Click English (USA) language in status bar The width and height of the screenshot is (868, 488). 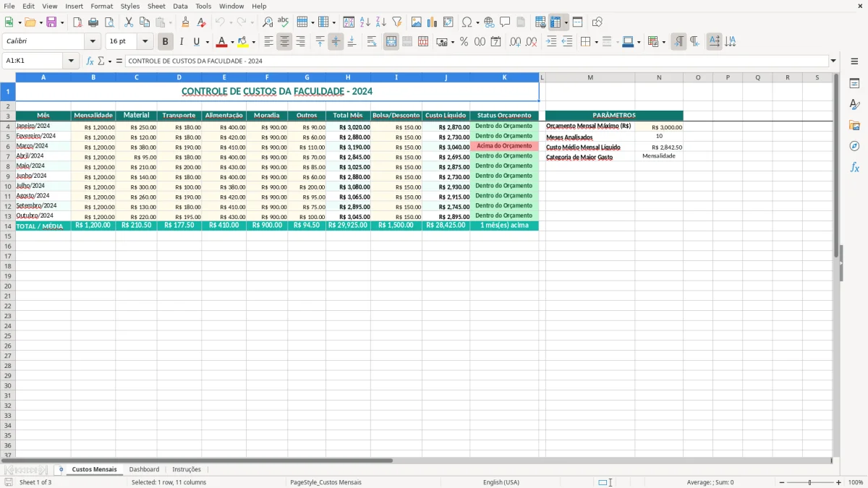pos(501,482)
